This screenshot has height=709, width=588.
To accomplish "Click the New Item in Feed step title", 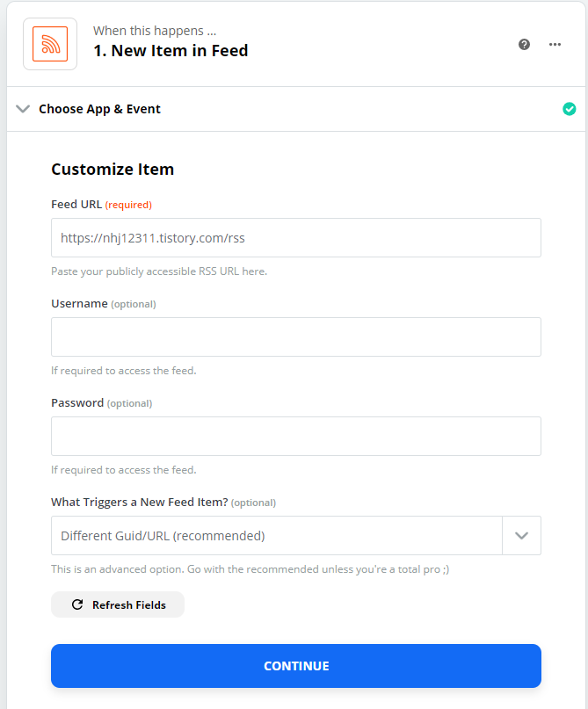I will point(171,51).
